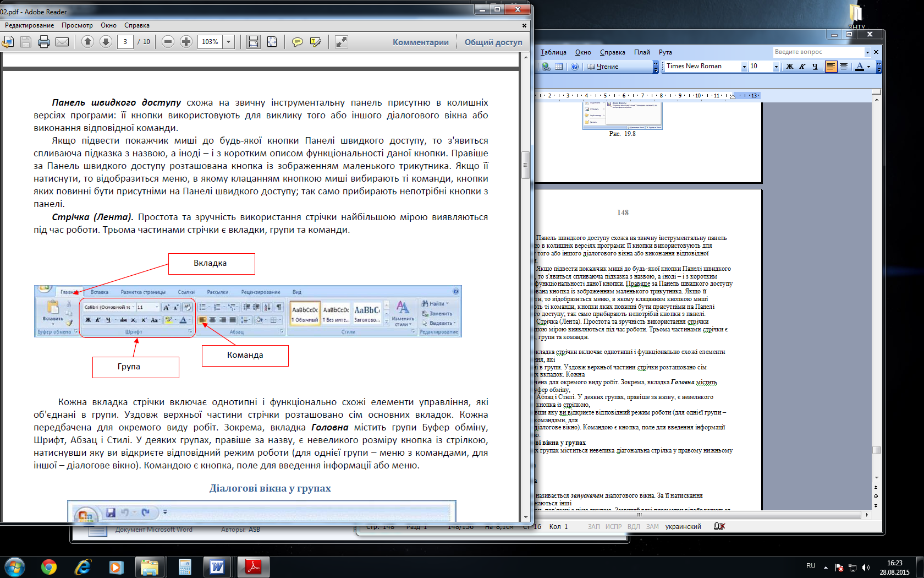Open the Справка menu in Word

(x=612, y=52)
